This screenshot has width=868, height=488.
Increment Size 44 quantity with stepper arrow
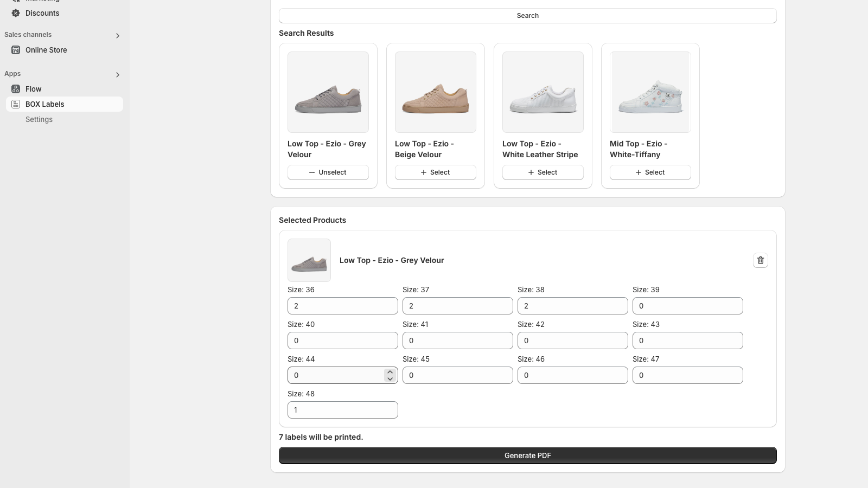click(390, 372)
